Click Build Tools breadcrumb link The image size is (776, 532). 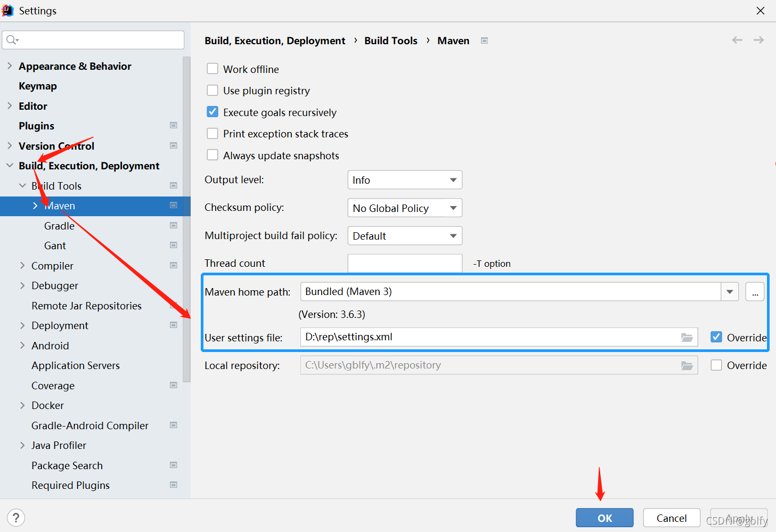click(x=391, y=40)
